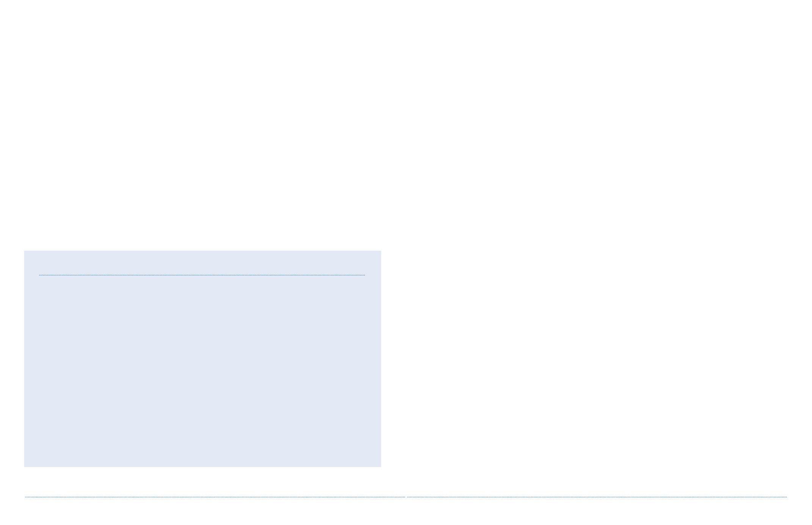Click the white footer strip under dotted dividers
The height and width of the screenshot is (525, 812).
click(x=406, y=511)
